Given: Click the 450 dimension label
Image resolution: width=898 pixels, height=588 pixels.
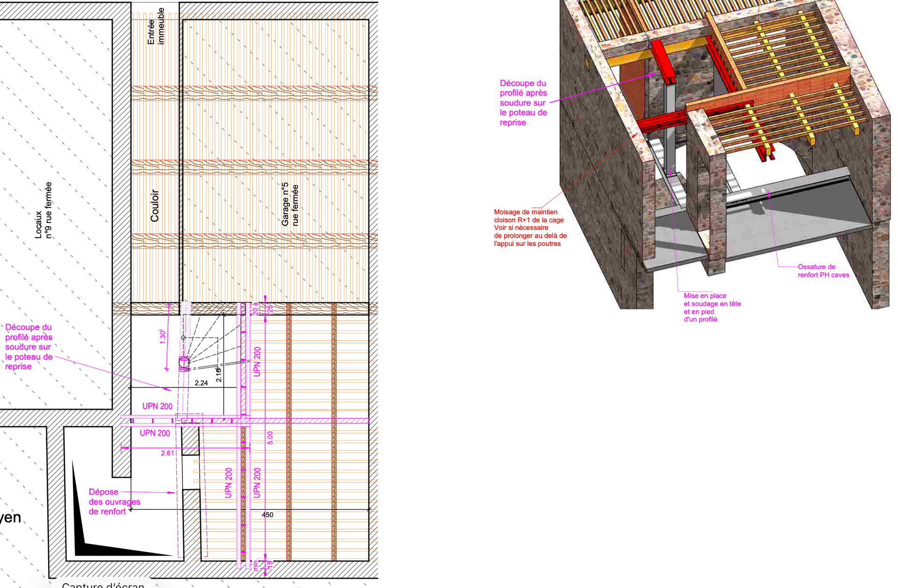Looking at the screenshot, I should [x=268, y=515].
